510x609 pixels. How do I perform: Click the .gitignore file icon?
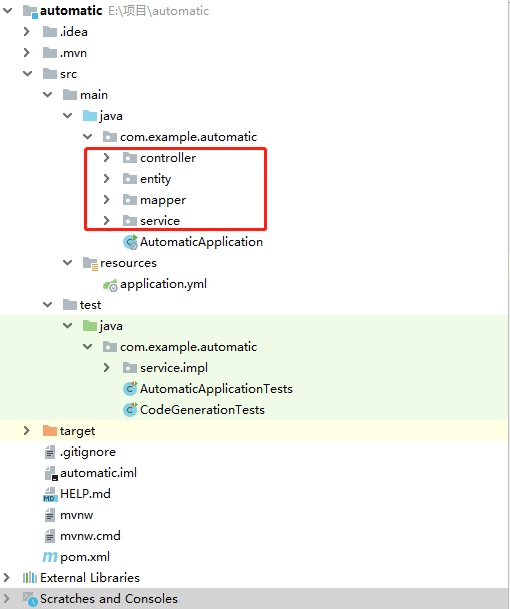tap(50, 452)
